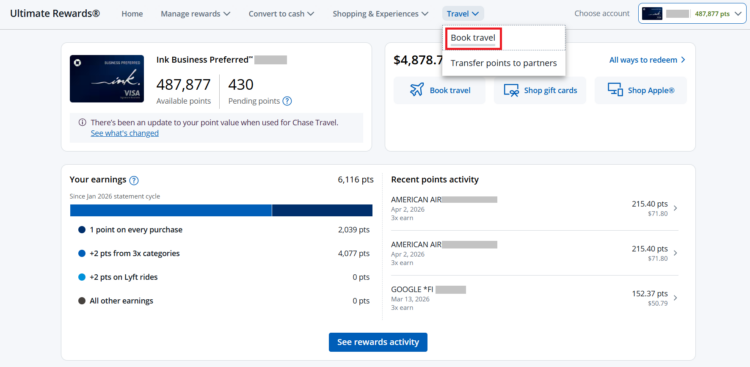Click blue dot beside +2 pts from 3x categories
Image resolution: width=750 pixels, height=367 pixels.
pyautogui.click(x=82, y=254)
